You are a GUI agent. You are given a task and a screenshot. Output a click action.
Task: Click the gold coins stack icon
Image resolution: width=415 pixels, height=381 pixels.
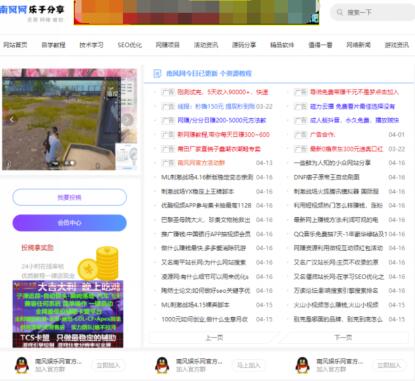[98, 263]
